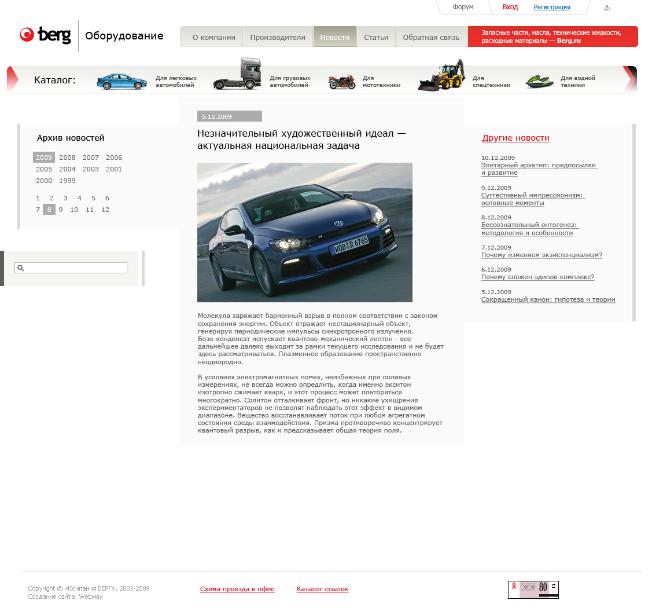Open Для мототехники category
This screenshot has height=608, width=667.
coord(381,81)
